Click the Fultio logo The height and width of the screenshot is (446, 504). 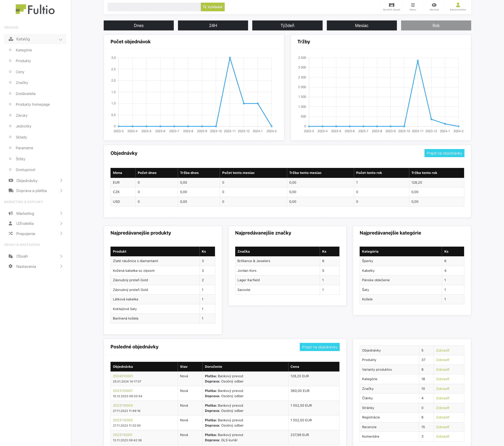click(35, 10)
